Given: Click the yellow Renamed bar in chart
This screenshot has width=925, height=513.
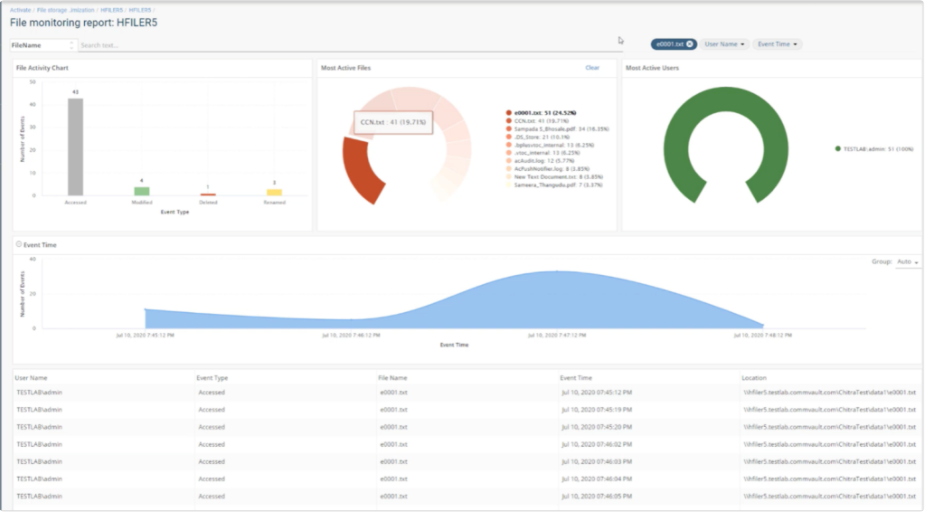Looking at the screenshot, I should pyautogui.click(x=274, y=192).
